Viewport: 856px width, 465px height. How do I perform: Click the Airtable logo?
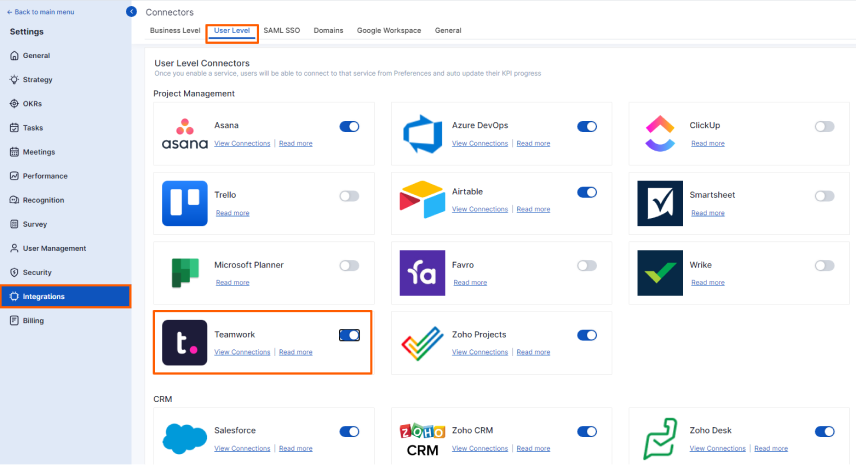422,200
